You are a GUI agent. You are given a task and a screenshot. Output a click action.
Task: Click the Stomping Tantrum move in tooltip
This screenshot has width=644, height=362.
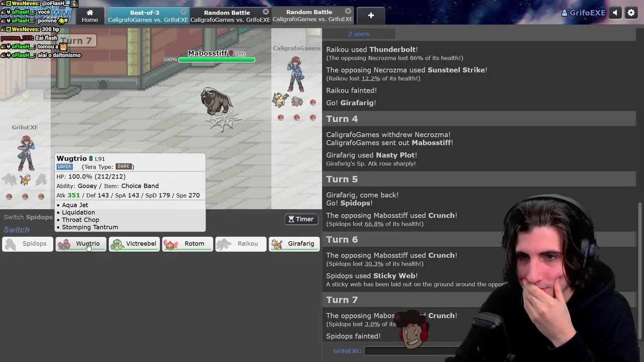[x=90, y=227]
